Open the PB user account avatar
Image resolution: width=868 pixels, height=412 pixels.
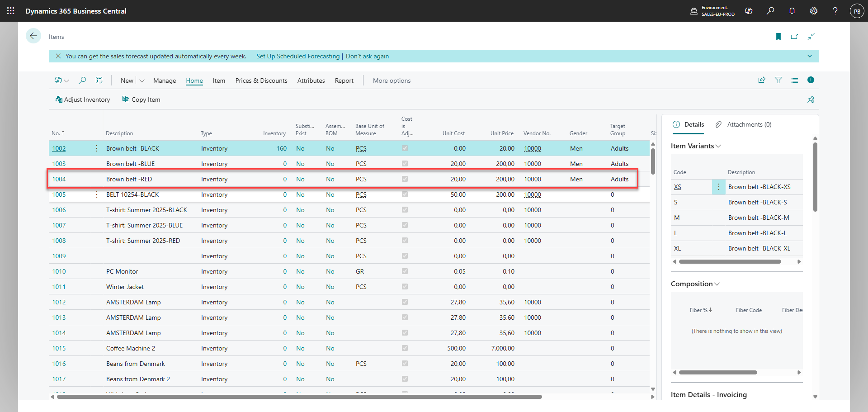857,11
